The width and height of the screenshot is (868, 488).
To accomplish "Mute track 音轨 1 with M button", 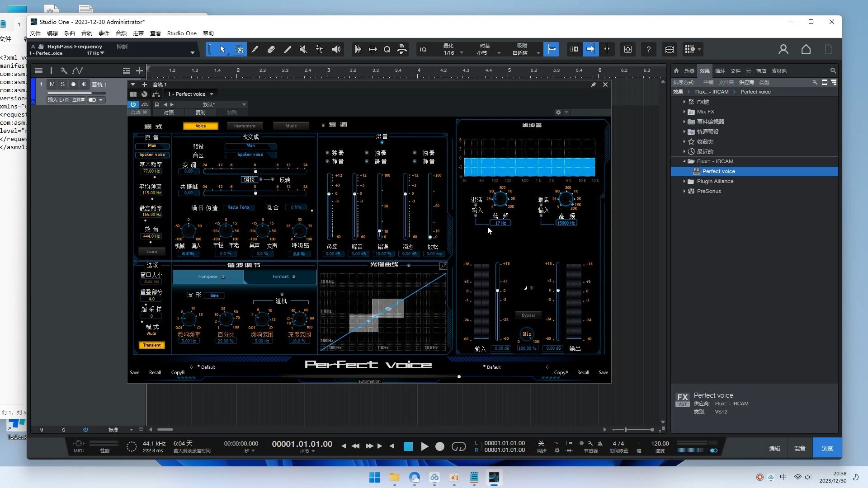I will [x=52, y=84].
